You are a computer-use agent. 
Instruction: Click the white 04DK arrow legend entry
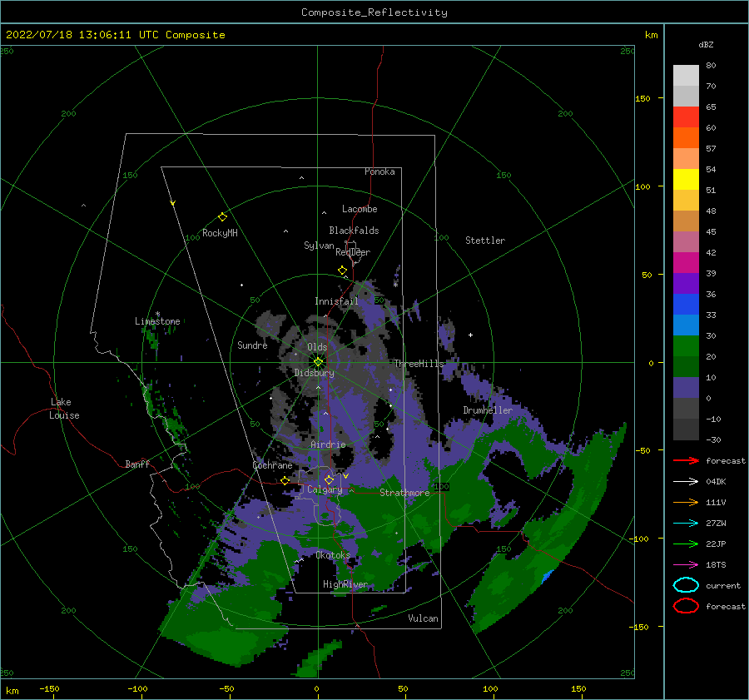(x=686, y=481)
